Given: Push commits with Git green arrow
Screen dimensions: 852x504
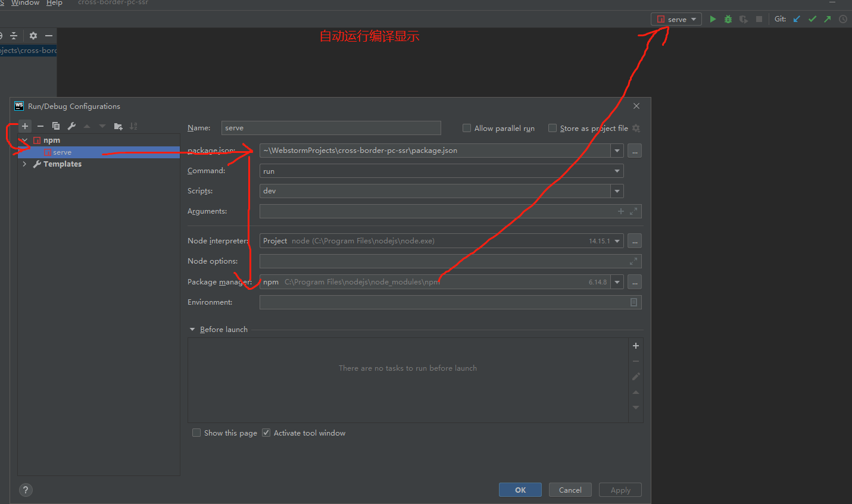Looking at the screenshot, I should click(x=828, y=19).
